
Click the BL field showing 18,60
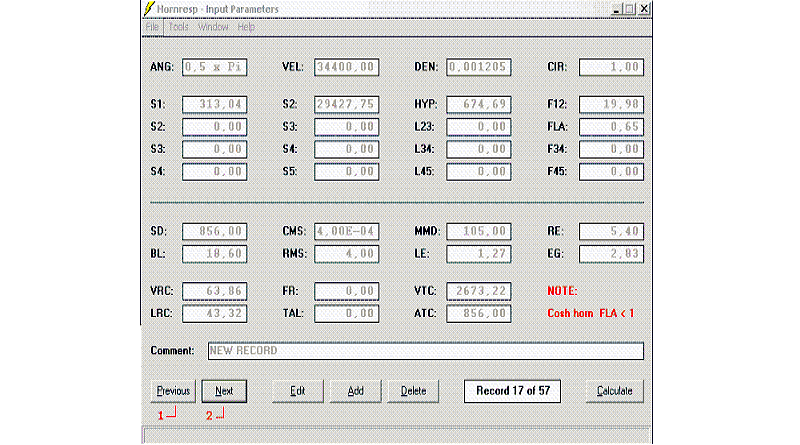[x=215, y=254]
